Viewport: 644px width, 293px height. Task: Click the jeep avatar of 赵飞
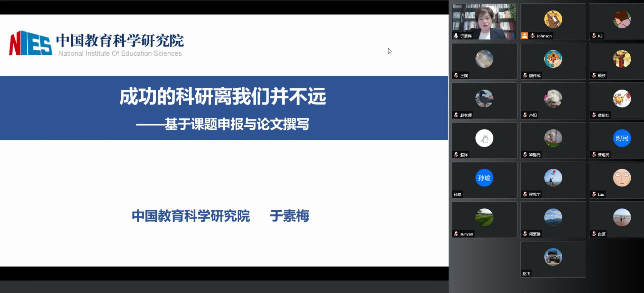553,257
